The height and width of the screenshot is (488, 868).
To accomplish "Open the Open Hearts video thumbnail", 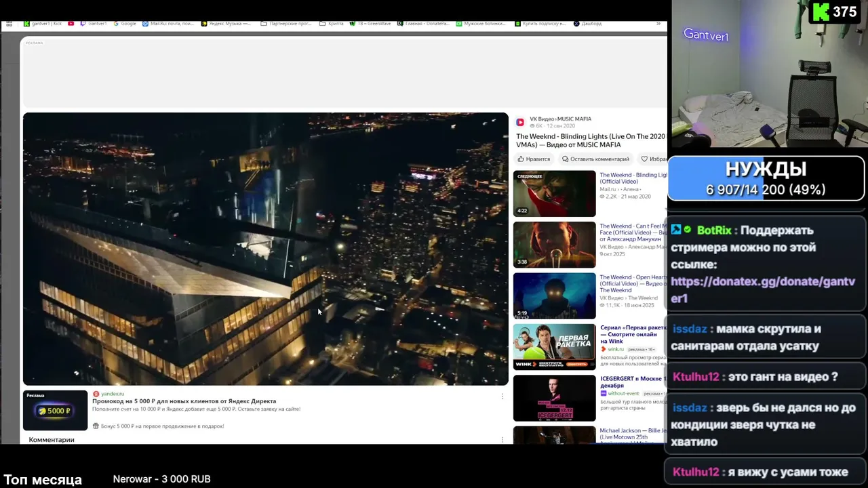I will point(554,296).
